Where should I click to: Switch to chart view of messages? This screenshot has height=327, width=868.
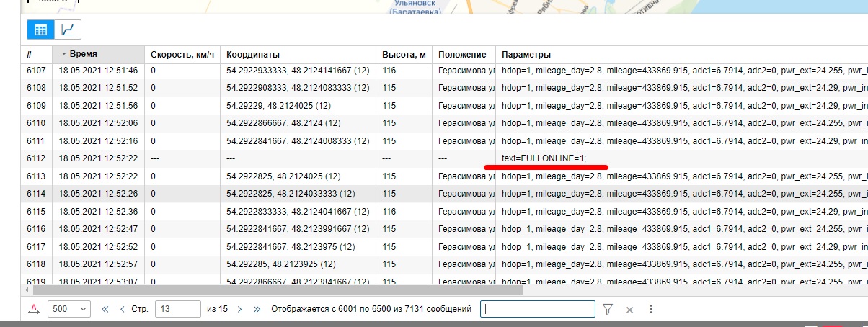(68, 30)
